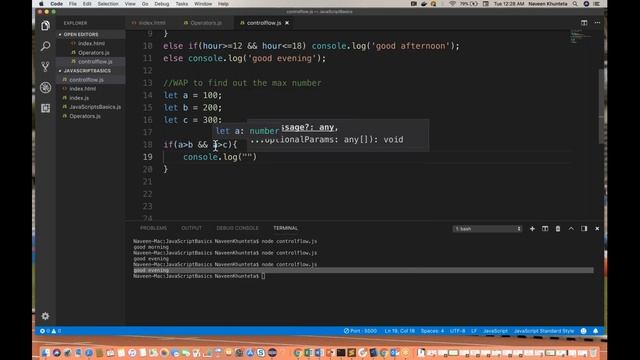This screenshot has width=640, height=360.
Task: Open Finder from the Dock
Action: pos(45,353)
